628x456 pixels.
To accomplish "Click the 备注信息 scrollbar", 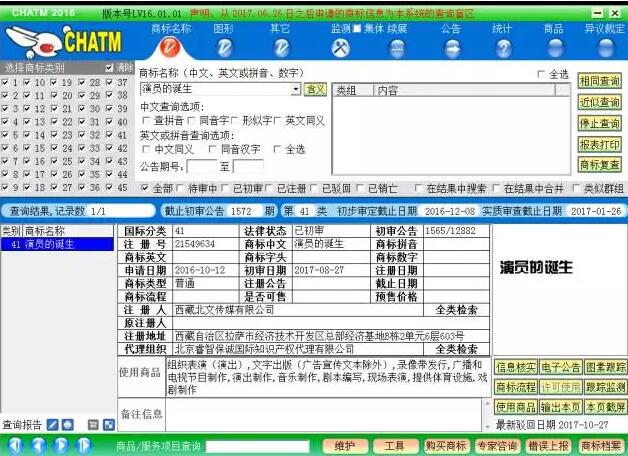I will pyautogui.click(x=487, y=415).
